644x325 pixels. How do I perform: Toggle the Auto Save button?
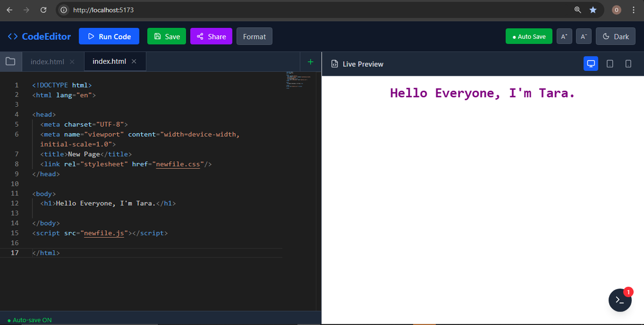click(529, 36)
